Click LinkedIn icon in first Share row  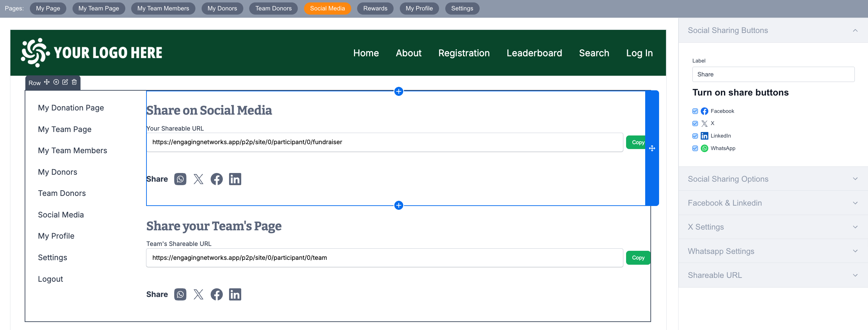pos(235,179)
